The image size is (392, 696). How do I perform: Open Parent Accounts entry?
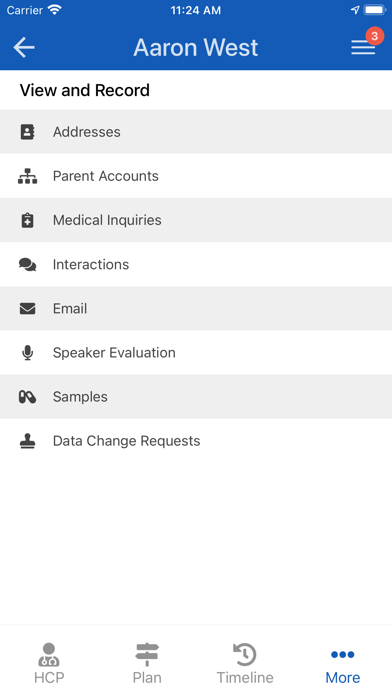[196, 176]
